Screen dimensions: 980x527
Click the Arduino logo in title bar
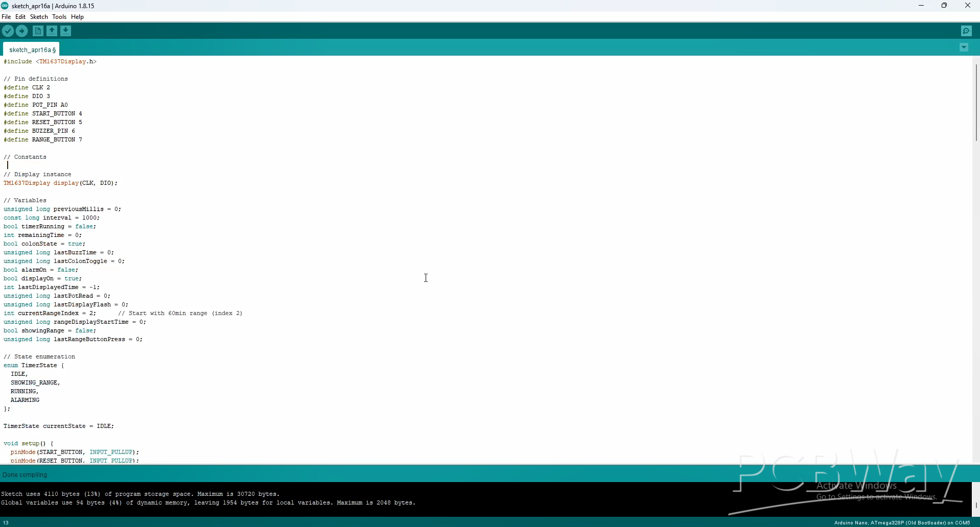click(x=5, y=6)
